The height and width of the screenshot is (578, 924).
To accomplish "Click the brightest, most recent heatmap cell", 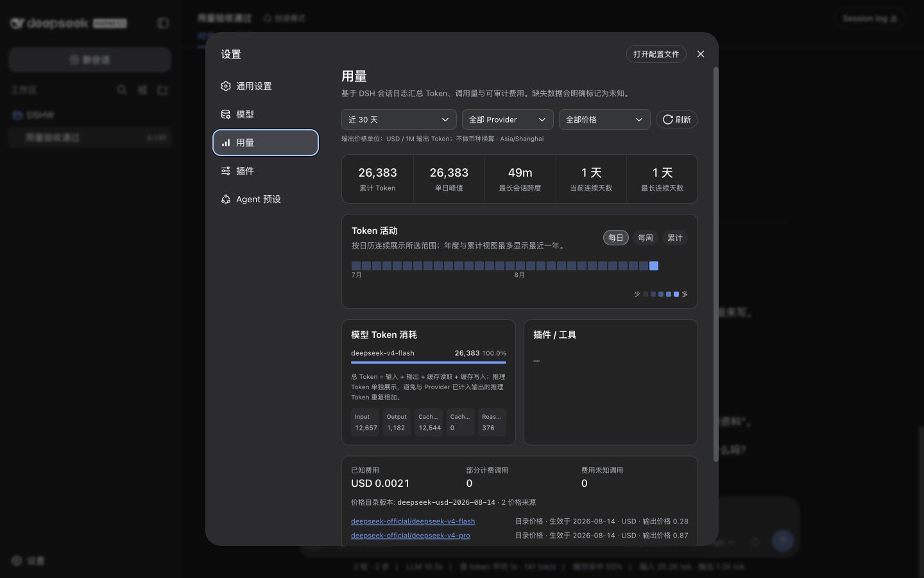I will coord(654,266).
